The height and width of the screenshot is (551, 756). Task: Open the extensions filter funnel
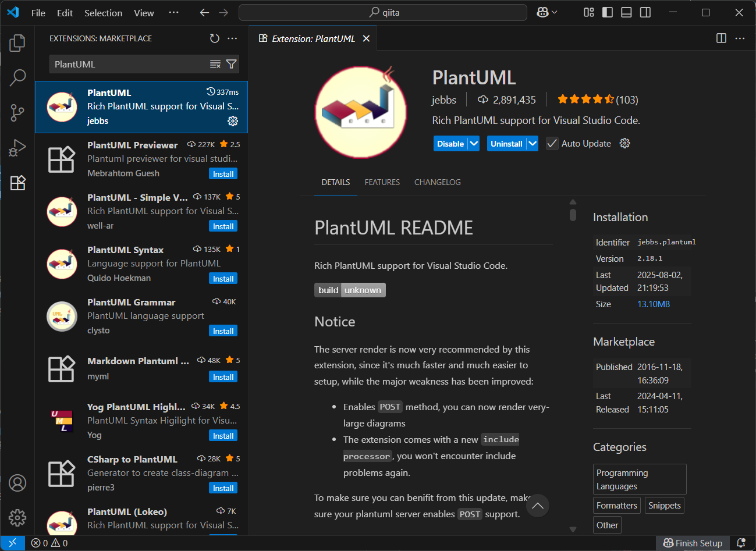point(231,64)
